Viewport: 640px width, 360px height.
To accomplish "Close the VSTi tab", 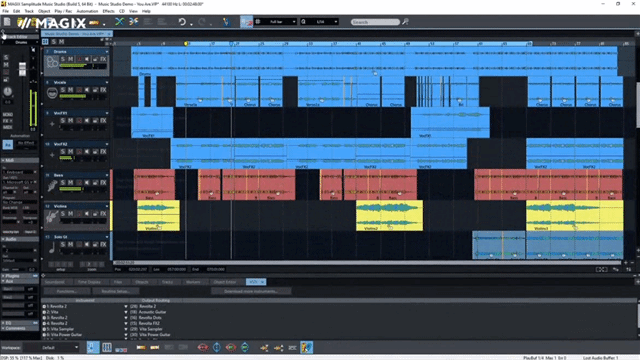I will click(x=262, y=282).
